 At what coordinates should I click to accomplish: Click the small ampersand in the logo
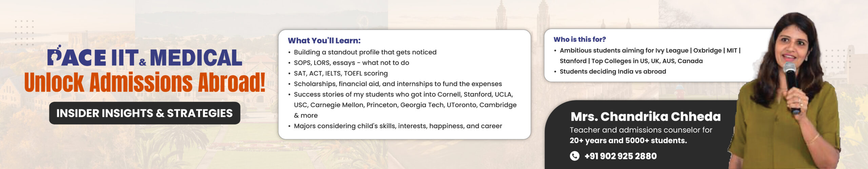point(143,62)
